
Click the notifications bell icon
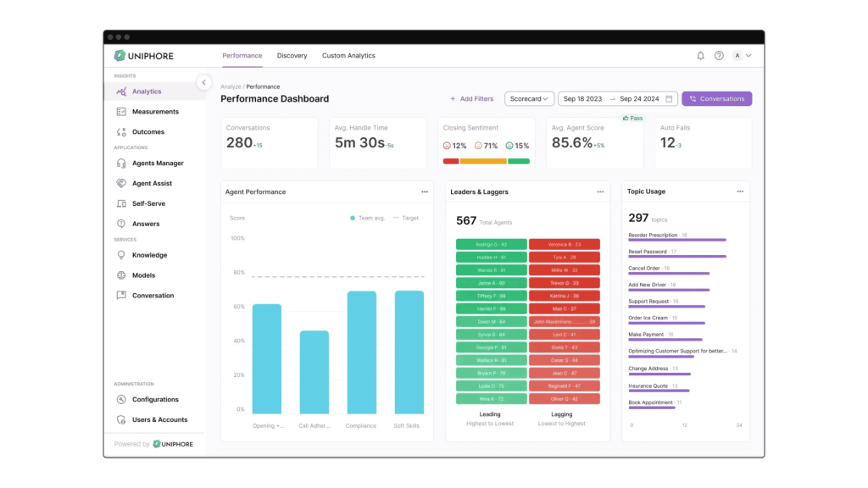700,56
